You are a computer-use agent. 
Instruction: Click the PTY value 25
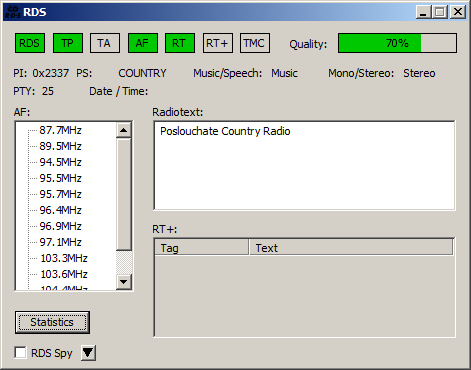[x=48, y=91]
